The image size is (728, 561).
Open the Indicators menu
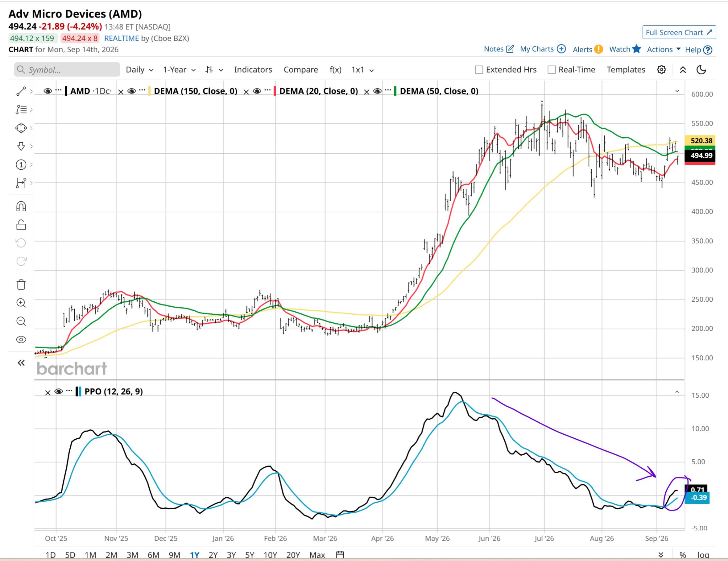(253, 70)
